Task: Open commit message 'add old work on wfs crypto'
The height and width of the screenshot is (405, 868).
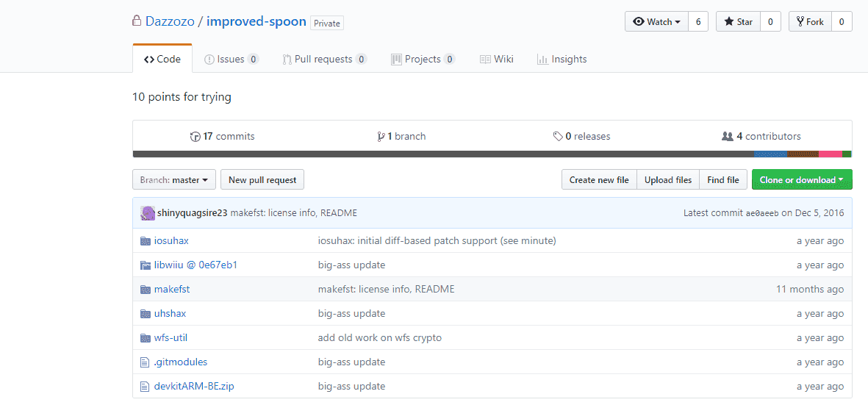Action: (380, 338)
